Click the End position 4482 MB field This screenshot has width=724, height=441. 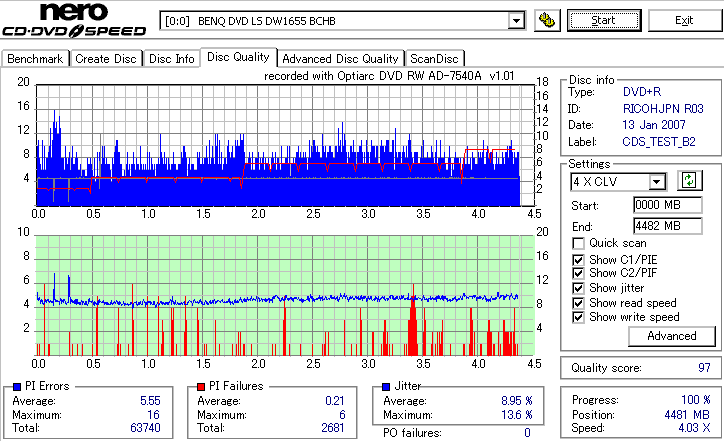[668, 226]
